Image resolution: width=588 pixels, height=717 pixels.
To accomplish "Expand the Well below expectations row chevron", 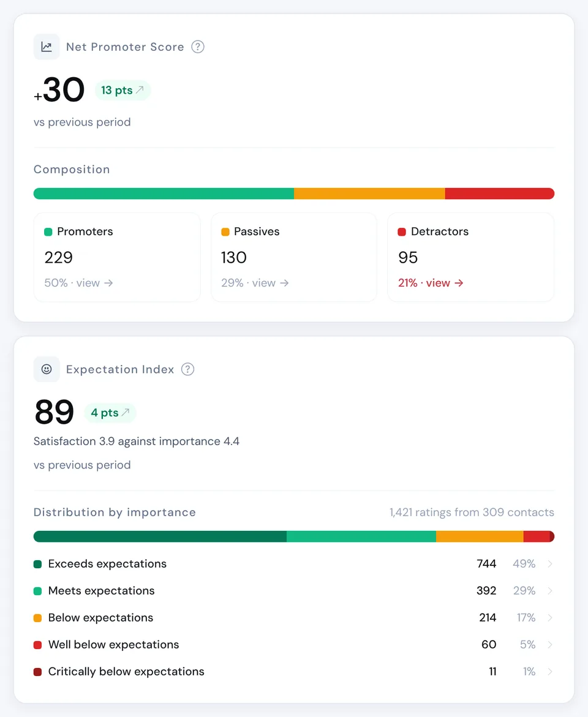I will pos(550,645).
